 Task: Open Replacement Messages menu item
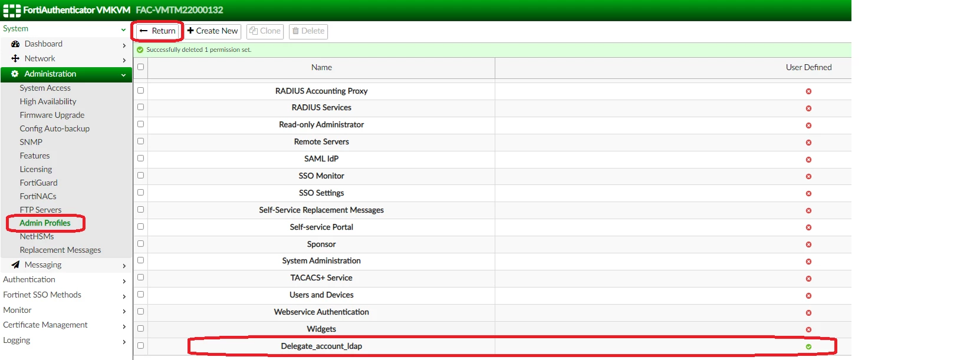(x=60, y=250)
